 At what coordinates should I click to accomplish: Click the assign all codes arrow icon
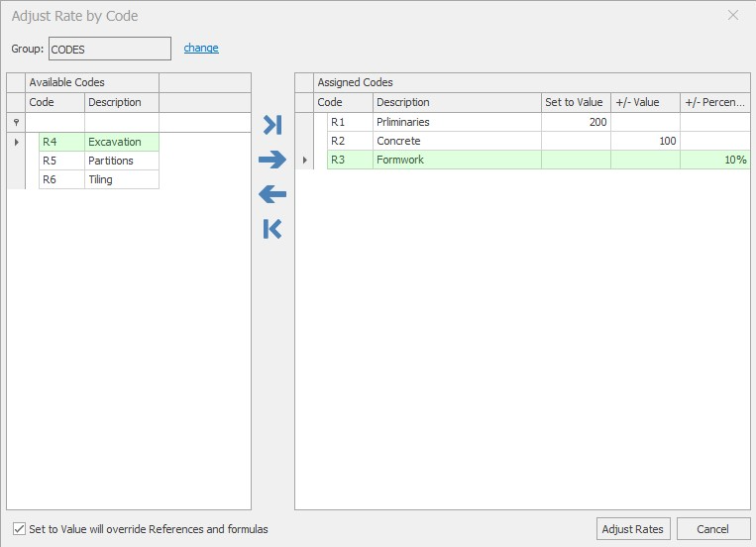272,125
